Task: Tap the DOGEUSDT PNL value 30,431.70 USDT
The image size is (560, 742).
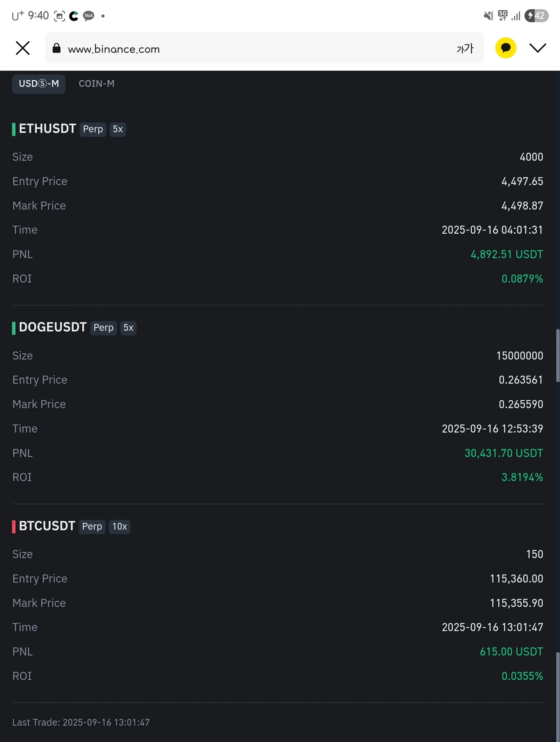Action: pyautogui.click(x=503, y=453)
